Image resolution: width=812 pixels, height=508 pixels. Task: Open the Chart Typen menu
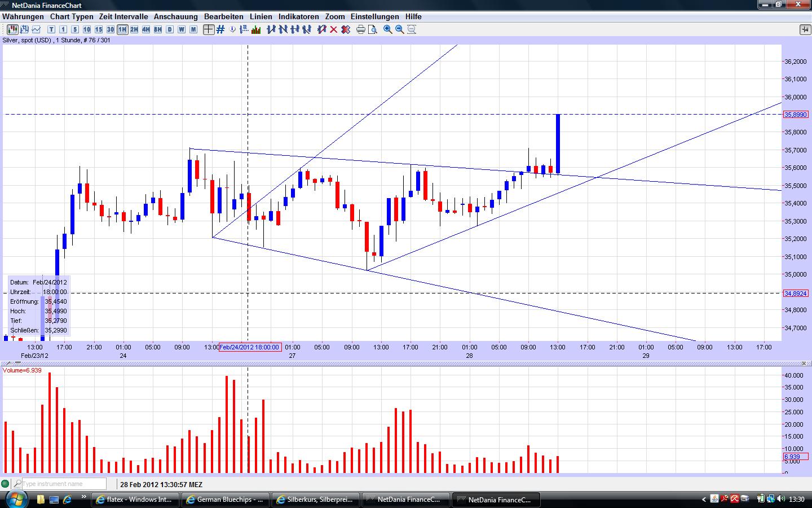pyautogui.click(x=72, y=17)
